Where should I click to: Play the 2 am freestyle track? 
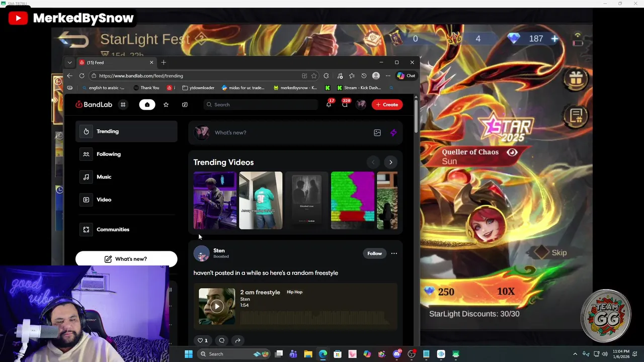tap(217, 306)
